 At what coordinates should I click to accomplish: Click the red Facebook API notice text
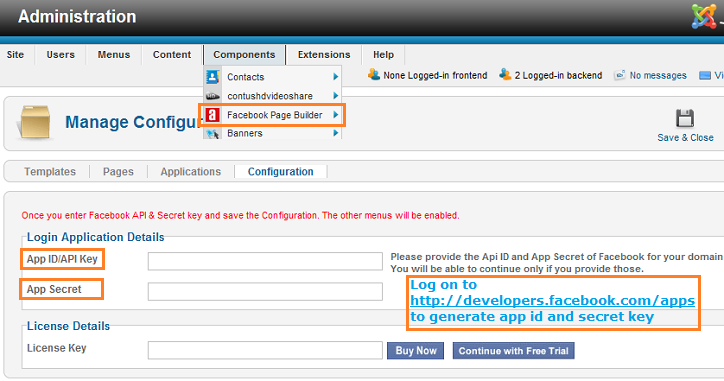240,216
